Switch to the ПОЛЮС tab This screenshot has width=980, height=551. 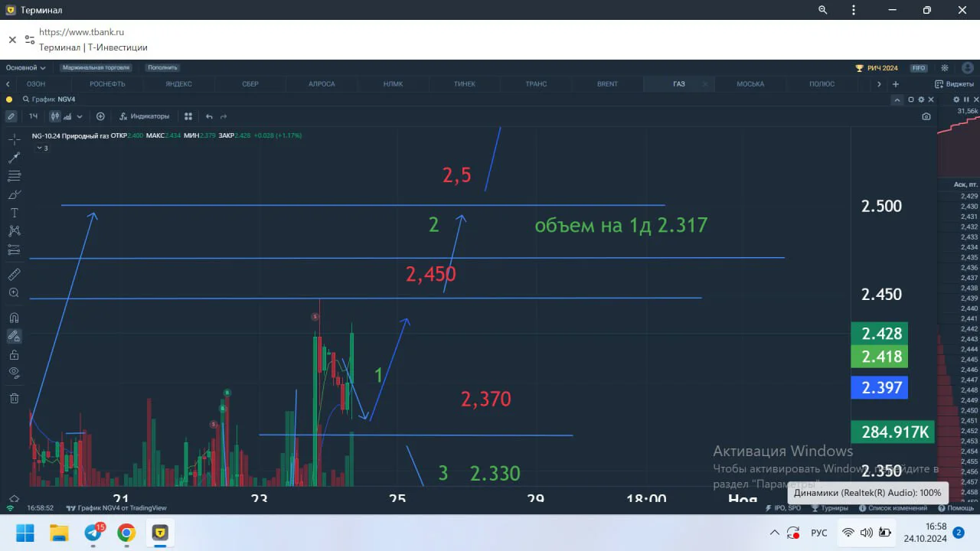coord(822,84)
